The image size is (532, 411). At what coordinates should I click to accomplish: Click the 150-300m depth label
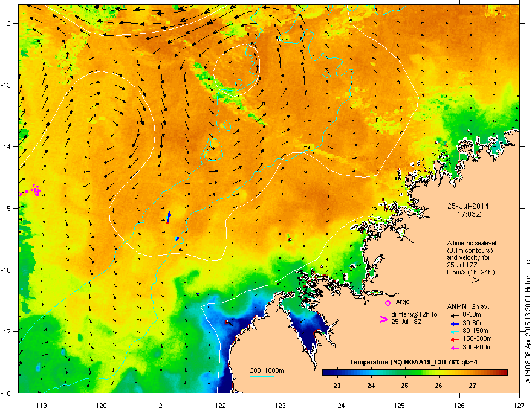click(477, 338)
